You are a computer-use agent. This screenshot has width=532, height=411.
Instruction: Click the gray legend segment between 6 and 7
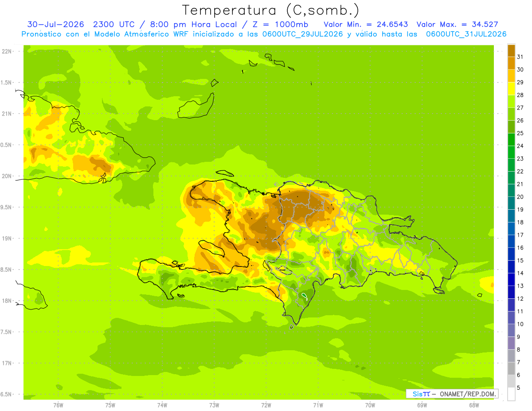(x=511, y=369)
